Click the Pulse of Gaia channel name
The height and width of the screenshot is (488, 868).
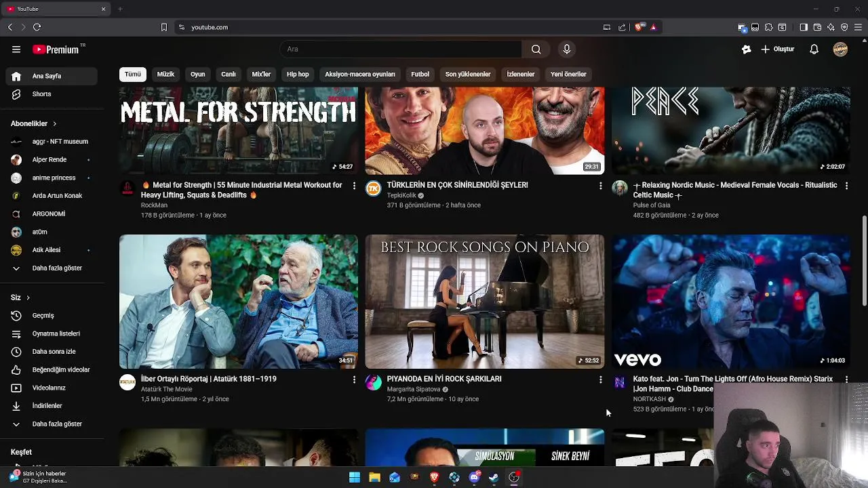(652, 205)
